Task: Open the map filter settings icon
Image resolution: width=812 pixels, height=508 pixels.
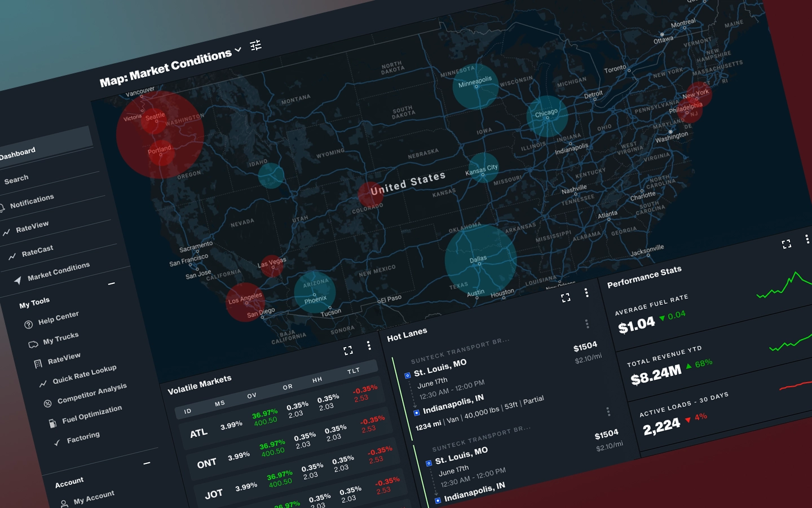Action: (x=255, y=45)
